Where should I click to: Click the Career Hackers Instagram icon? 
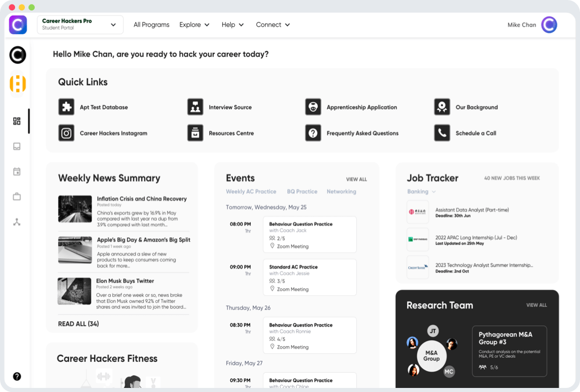67,133
